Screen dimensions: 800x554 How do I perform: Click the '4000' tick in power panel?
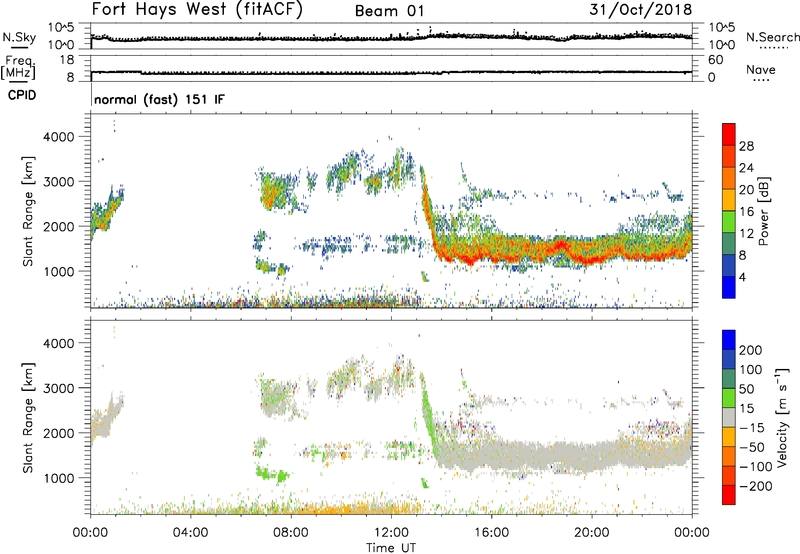[x=58, y=137]
